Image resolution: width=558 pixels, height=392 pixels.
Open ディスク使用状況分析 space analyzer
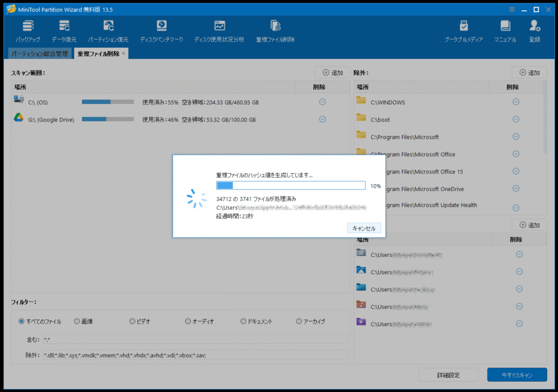point(219,31)
